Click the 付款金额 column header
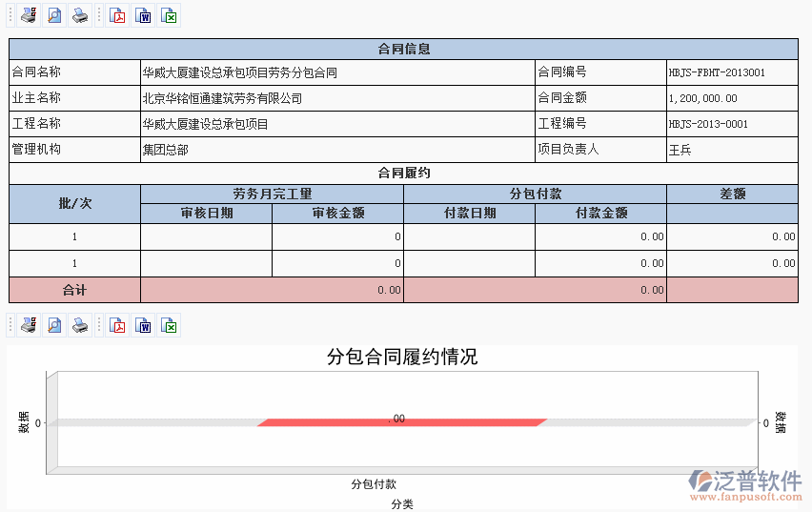Image resolution: width=812 pixels, height=512 pixels. pyautogui.click(x=600, y=213)
